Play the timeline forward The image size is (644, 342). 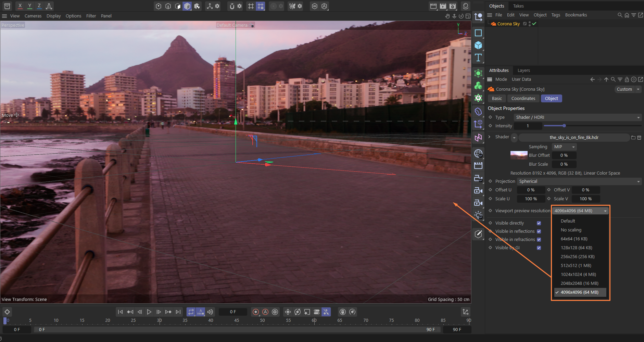tap(149, 312)
